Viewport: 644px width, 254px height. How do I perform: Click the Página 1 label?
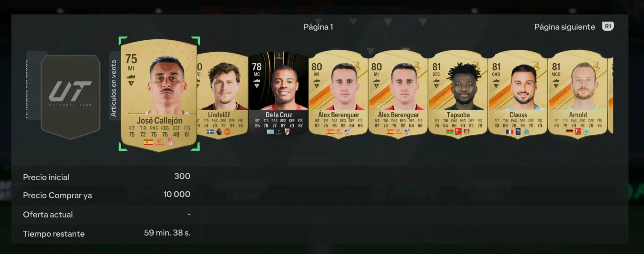(318, 27)
